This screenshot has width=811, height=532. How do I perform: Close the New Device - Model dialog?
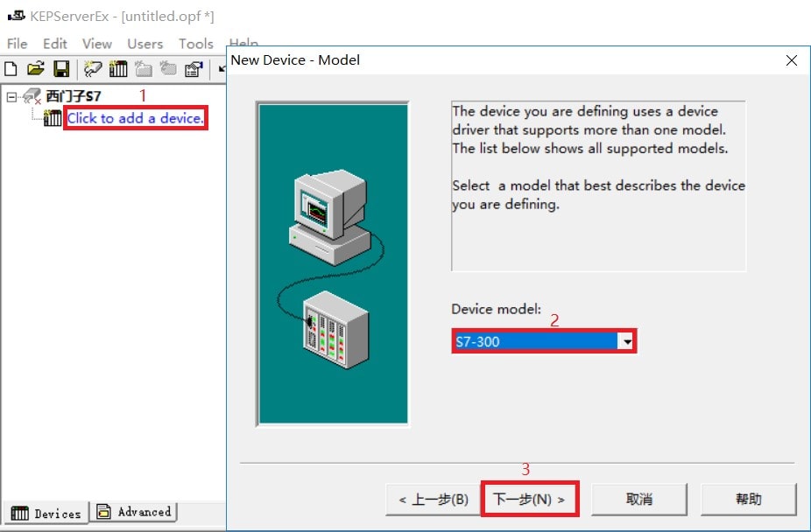(792, 60)
